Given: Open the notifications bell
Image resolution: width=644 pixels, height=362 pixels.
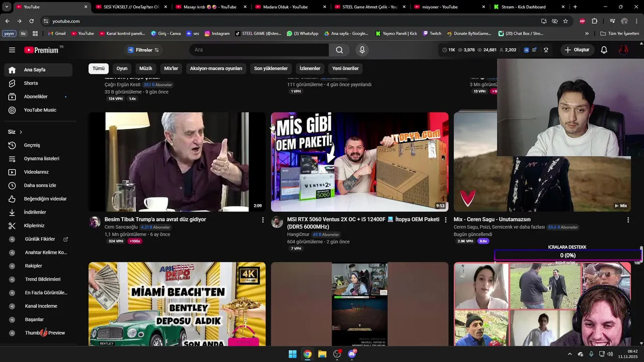Looking at the screenshot, I should tap(604, 50).
